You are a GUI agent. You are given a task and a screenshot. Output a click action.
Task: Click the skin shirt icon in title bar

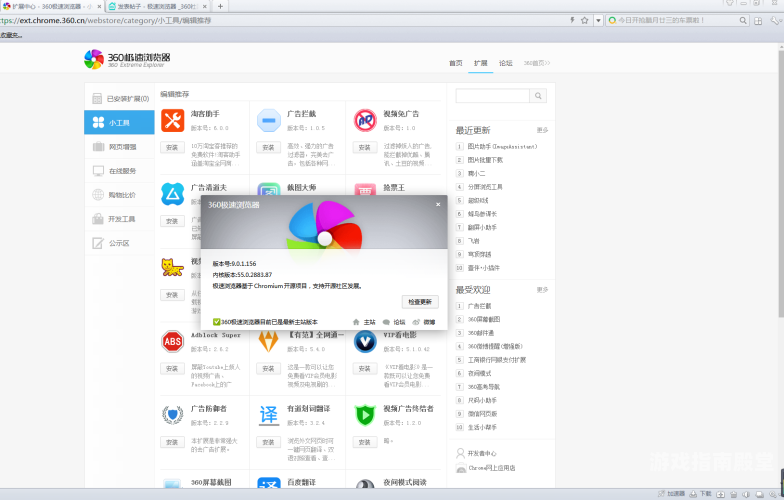[x=730, y=3]
